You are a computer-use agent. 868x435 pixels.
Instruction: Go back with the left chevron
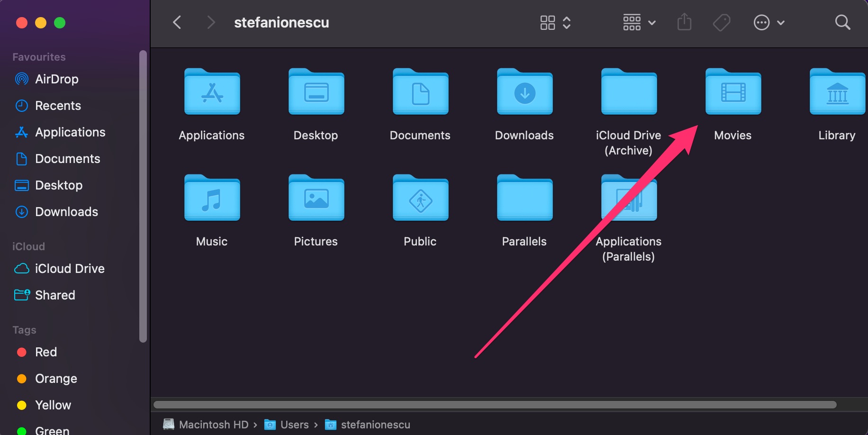(x=177, y=22)
